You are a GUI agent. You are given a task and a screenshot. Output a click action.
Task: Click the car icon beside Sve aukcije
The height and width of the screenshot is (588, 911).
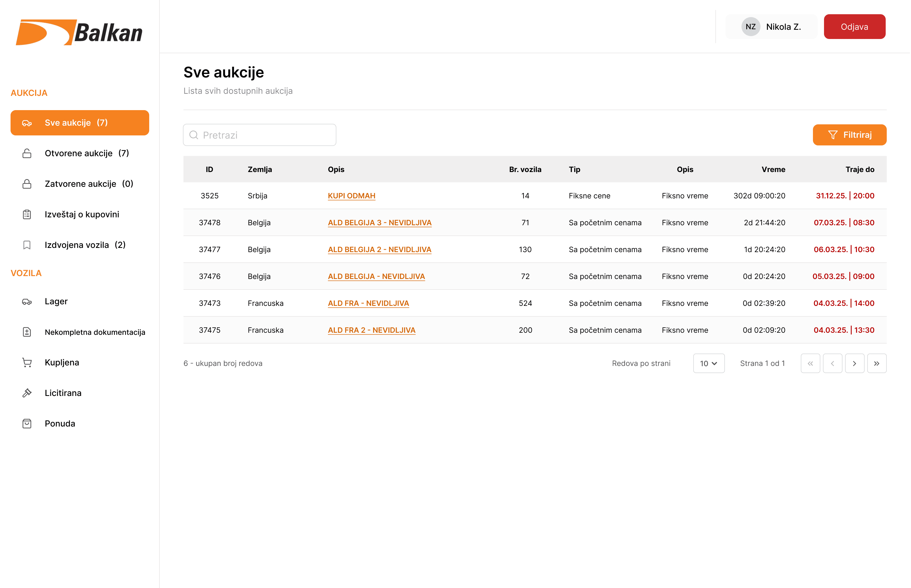[27, 123]
